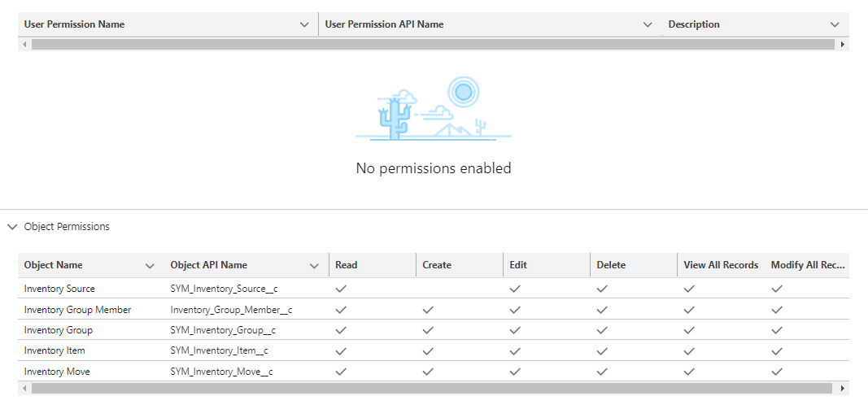Click left arrow of lower table scrollbar
This screenshot has width=868, height=409.
point(24,389)
